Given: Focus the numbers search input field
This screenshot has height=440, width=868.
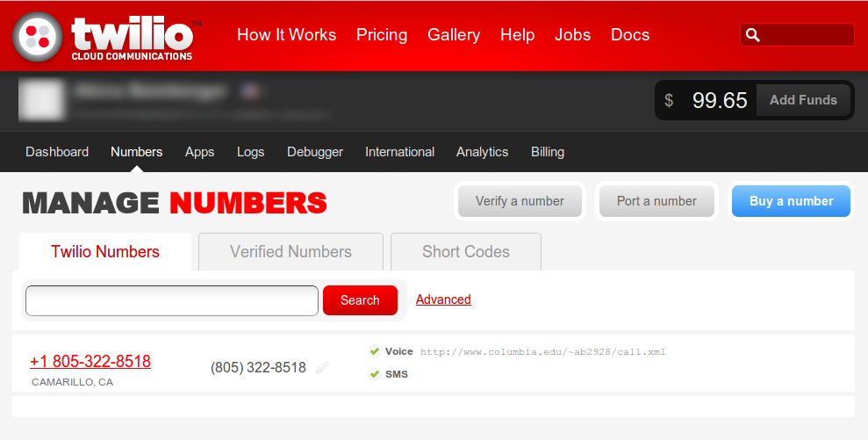Looking at the screenshot, I should (172, 300).
